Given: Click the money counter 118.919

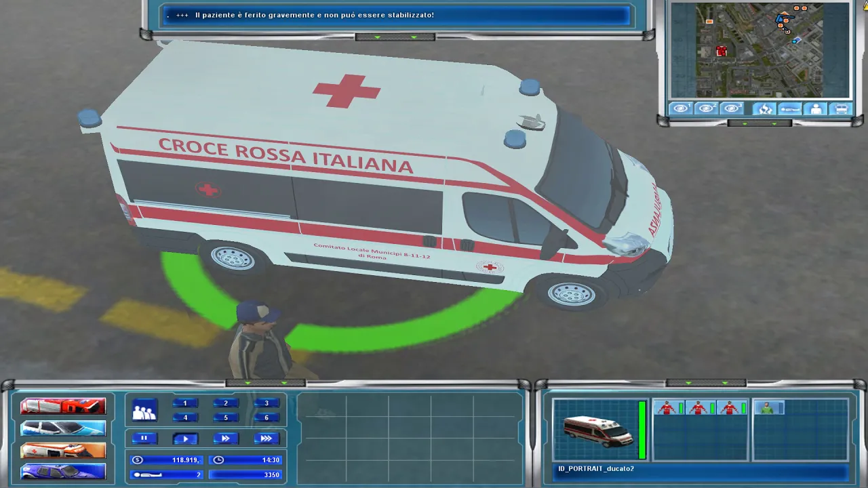Looking at the screenshot, I should 167,460.
